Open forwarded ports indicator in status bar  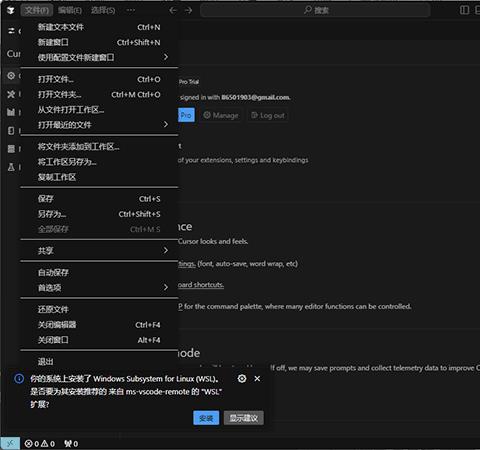click(71, 444)
